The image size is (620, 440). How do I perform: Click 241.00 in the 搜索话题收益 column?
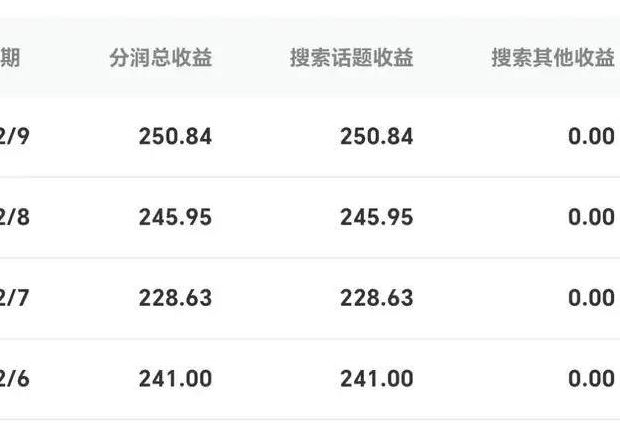pyautogui.click(x=376, y=379)
